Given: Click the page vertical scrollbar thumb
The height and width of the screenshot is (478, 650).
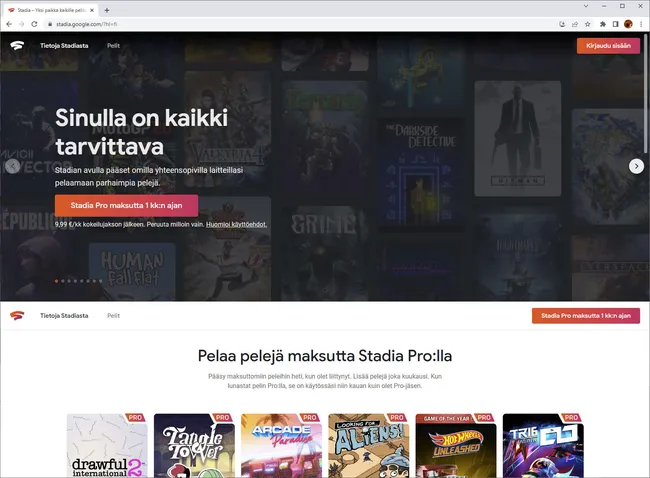Looking at the screenshot, I should pyautogui.click(x=647, y=93).
